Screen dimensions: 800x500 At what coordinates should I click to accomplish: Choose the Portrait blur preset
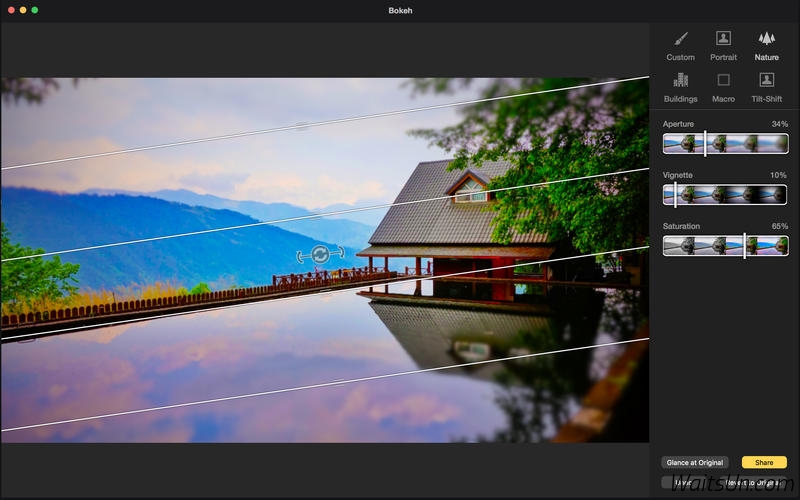pyautogui.click(x=723, y=46)
